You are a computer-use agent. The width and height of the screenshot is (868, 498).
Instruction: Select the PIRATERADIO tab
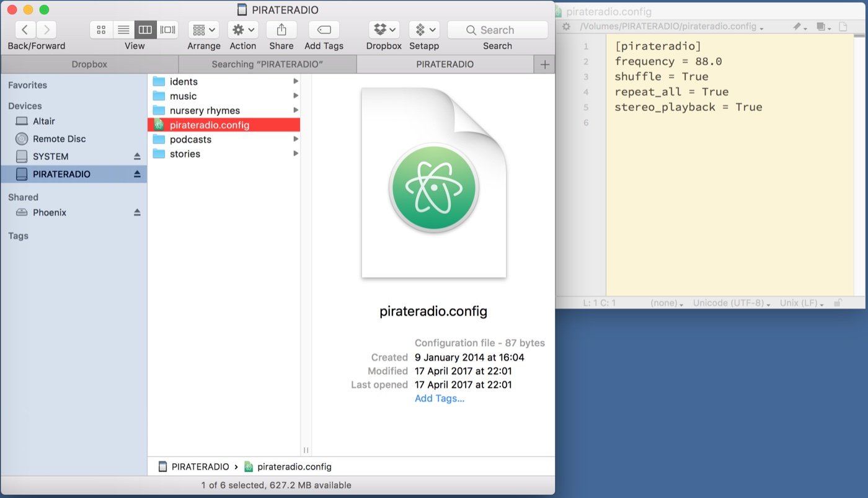pyautogui.click(x=445, y=64)
